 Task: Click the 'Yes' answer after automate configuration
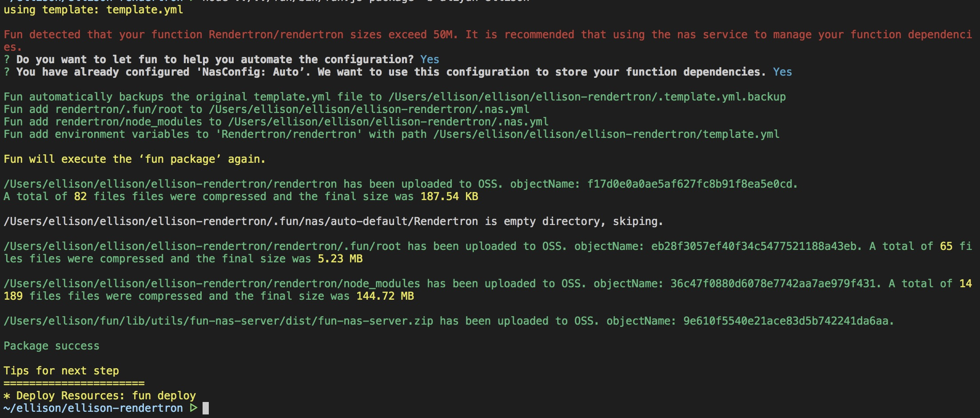(x=430, y=60)
